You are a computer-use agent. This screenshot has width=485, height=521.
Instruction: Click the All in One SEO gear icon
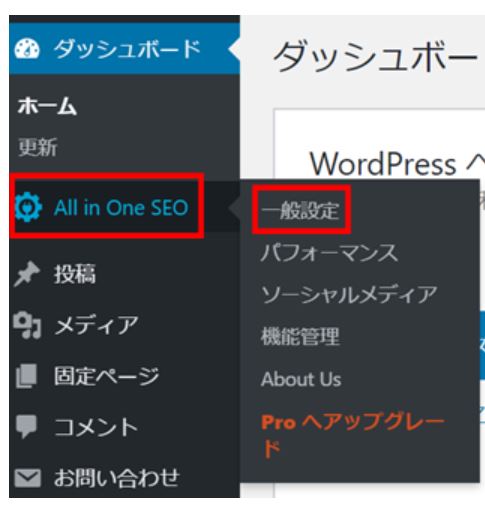coord(28,207)
